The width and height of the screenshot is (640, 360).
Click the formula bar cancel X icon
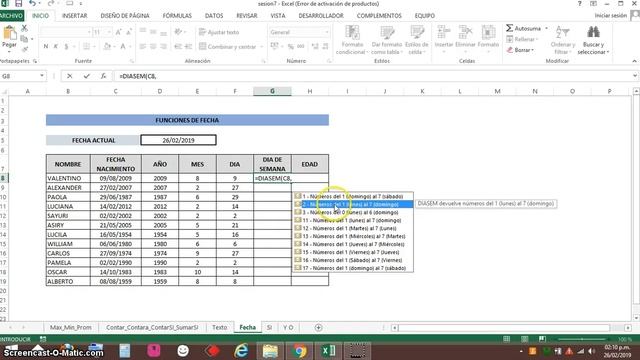click(x=70, y=76)
